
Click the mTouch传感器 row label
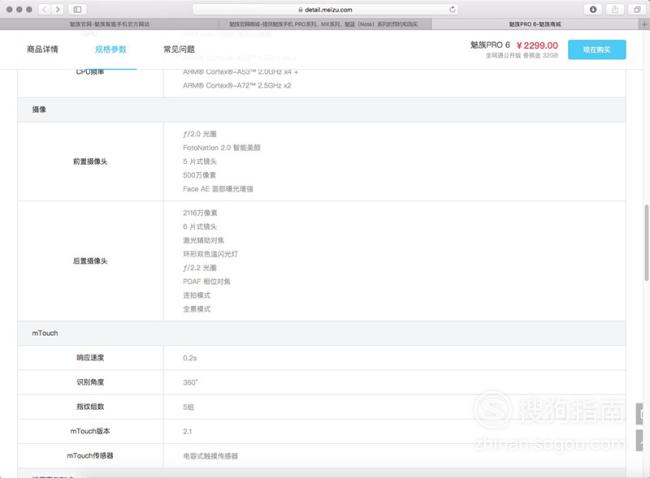[x=90, y=456]
